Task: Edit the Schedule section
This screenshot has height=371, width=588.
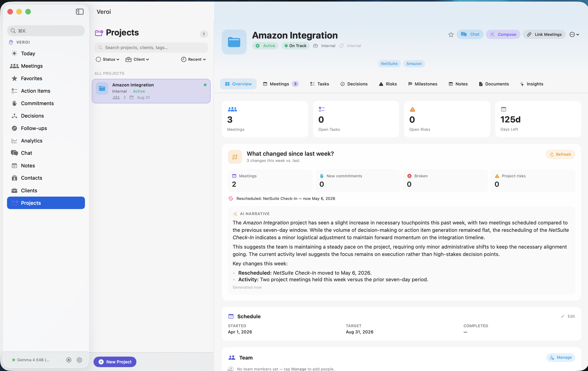Action: click(568, 316)
